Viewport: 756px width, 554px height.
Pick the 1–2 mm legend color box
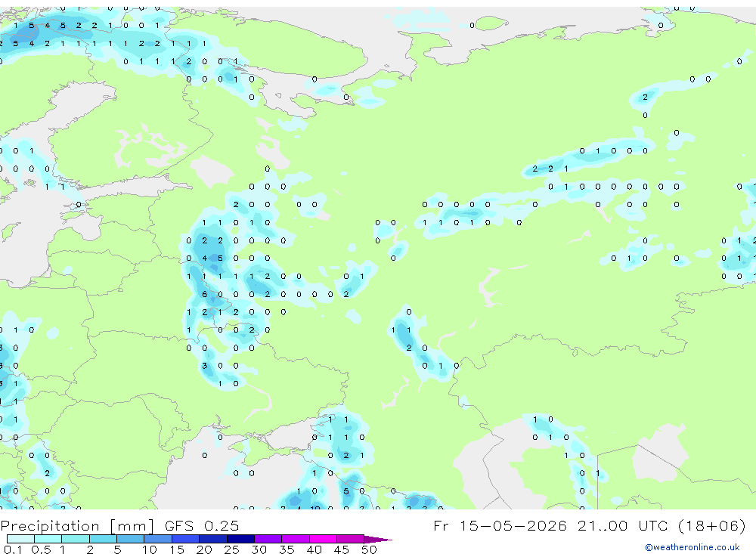click(x=76, y=539)
